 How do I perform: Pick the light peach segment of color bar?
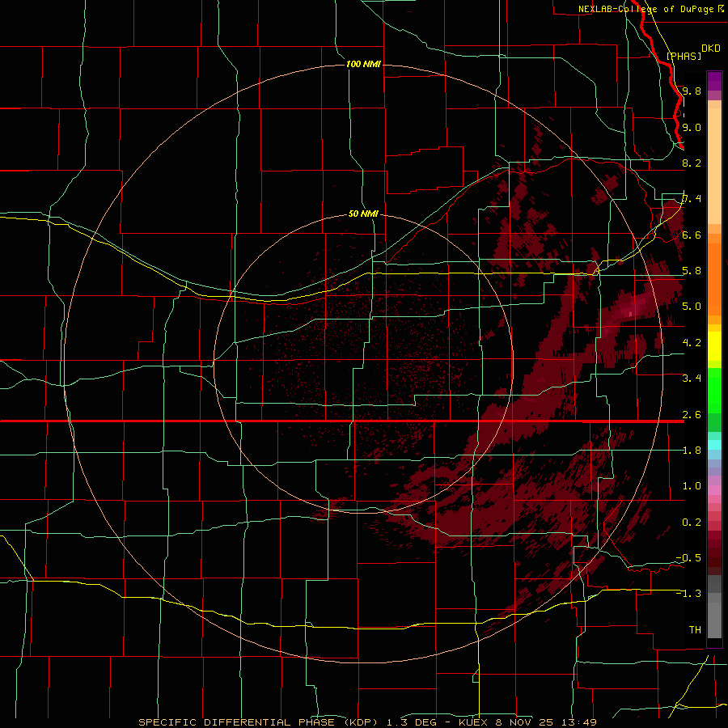click(714, 167)
